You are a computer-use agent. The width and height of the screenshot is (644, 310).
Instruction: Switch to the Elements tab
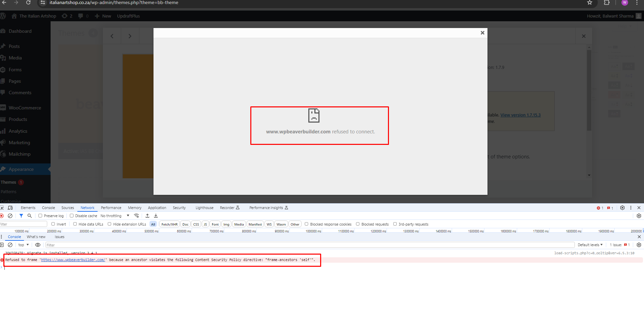pyautogui.click(x=28, y=208)
